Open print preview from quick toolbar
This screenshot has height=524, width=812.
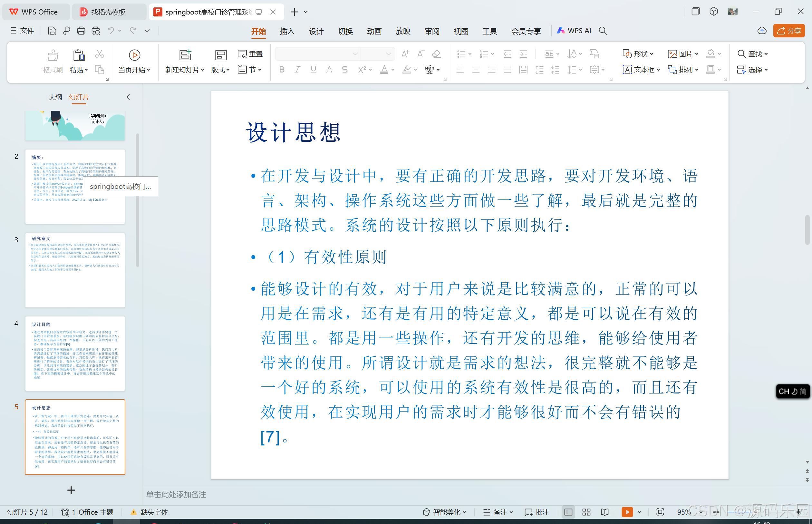click(x=96, y=31)
